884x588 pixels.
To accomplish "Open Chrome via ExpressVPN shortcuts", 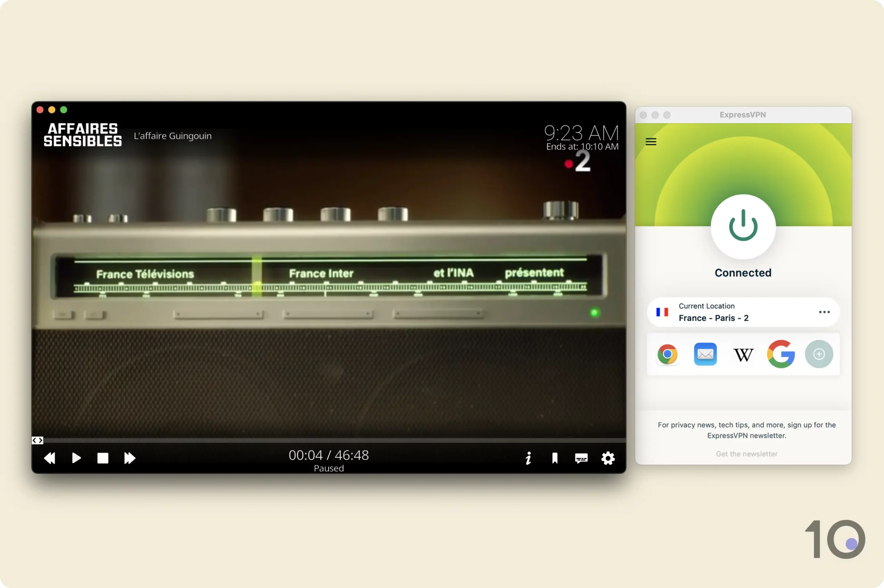I will point(667,354).
